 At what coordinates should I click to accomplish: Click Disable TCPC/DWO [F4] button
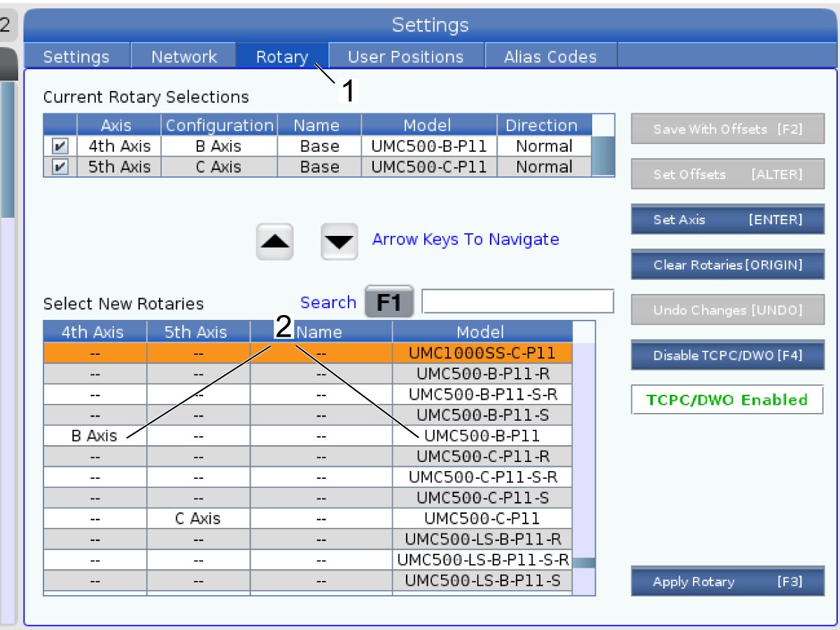728,355
